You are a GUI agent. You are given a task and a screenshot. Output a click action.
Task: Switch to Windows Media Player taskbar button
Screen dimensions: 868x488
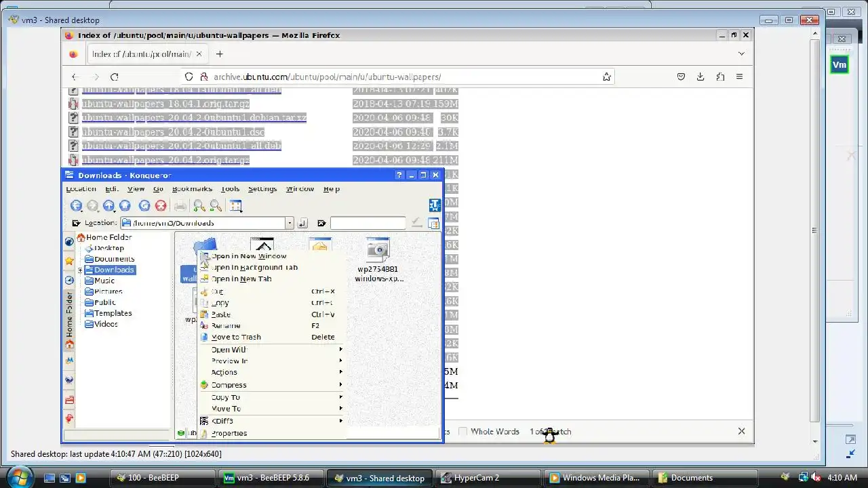(598, 478)
